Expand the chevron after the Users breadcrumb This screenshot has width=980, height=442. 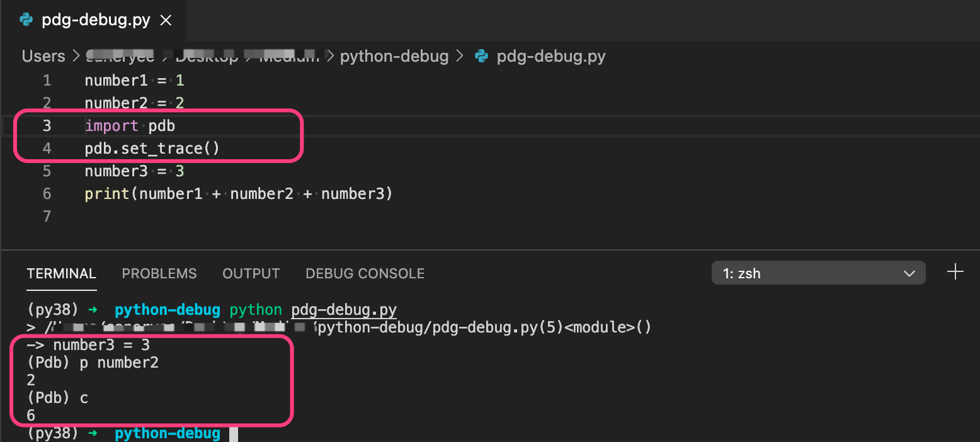coord(76,56)
